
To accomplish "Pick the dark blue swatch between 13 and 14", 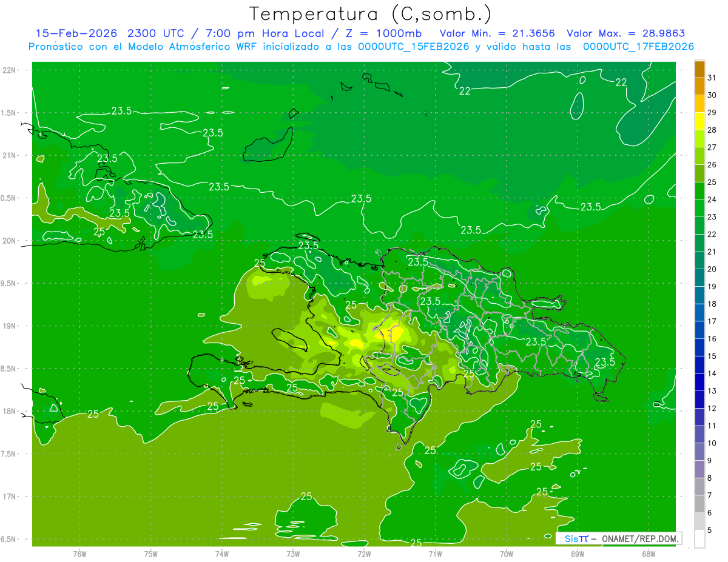I will click(x=699, y=382).
